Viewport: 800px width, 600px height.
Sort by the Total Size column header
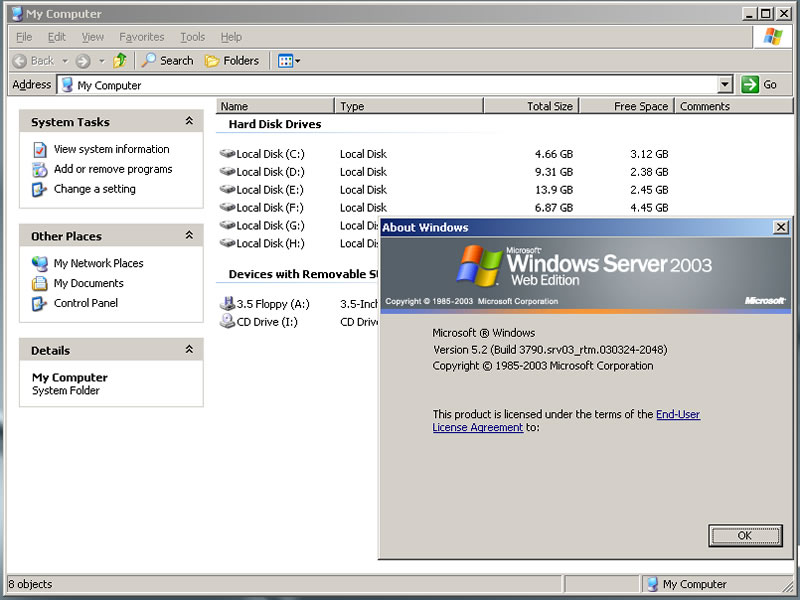(x=531, y=106)
